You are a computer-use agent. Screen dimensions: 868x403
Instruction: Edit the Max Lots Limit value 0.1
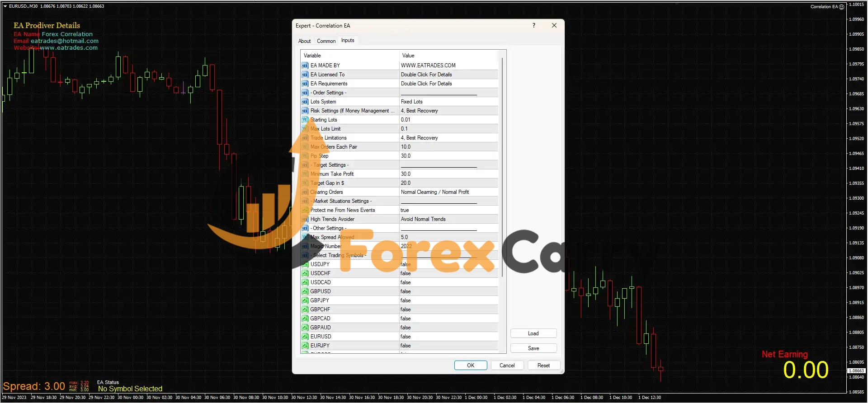[448, 129]
